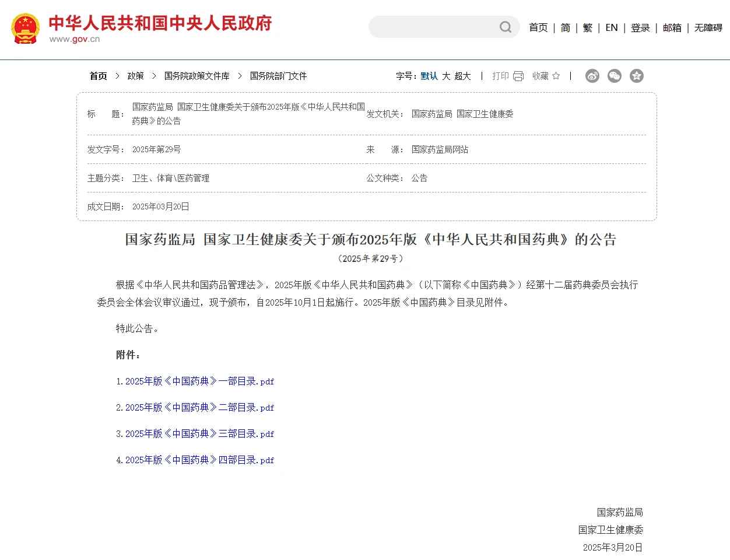
Task: Open the 邮箱 mailbox link
Action: (x=672, y=27)
